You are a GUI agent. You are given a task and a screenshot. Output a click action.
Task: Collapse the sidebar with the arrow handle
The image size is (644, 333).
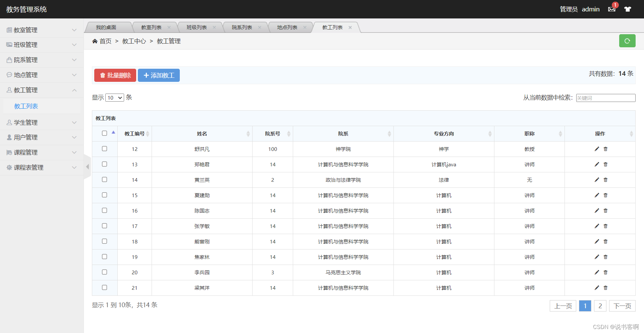pos(87,167)
